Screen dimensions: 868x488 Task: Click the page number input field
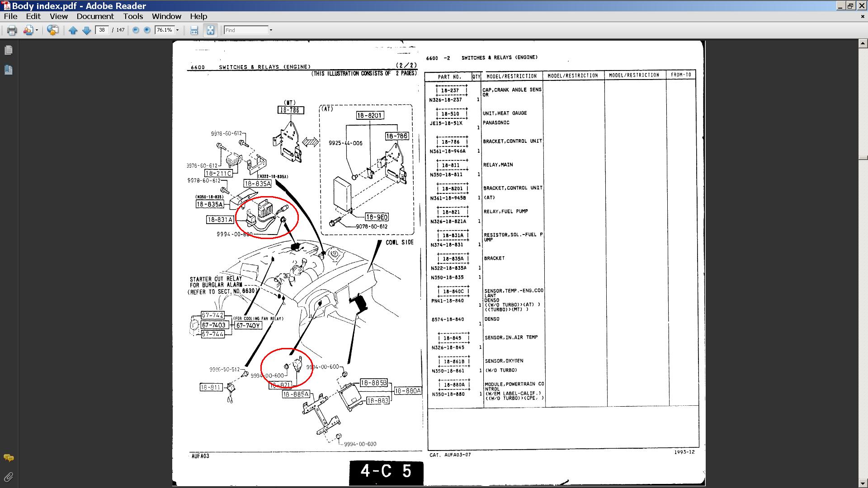click(x=102, y=30)
